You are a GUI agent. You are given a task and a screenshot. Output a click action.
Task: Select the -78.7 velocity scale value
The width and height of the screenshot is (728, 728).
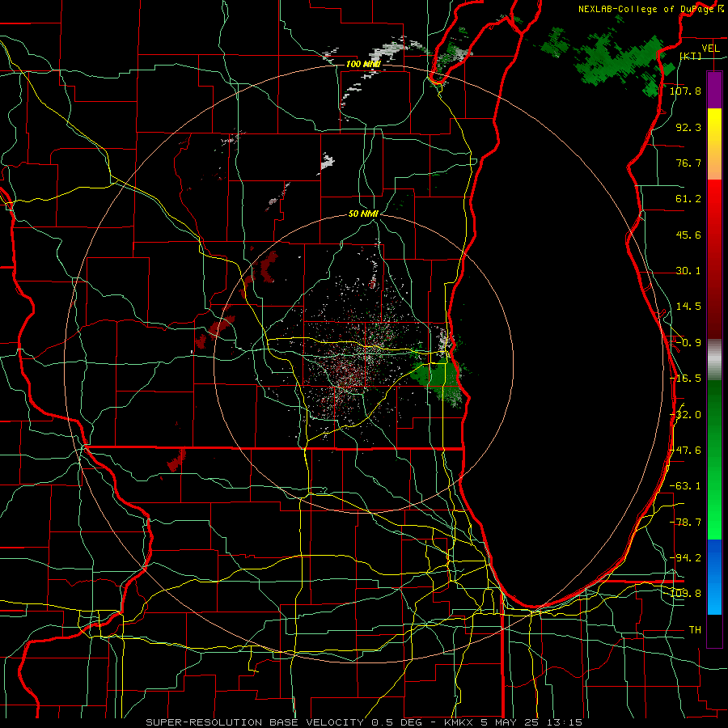point(685,523)
